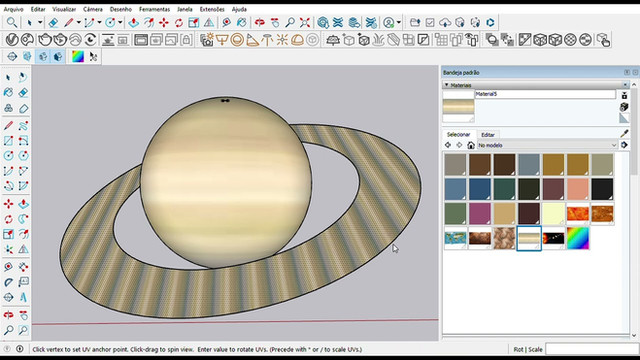Switch to the Editar tab
Screen dimensions: 640x360
click(488, 135)
